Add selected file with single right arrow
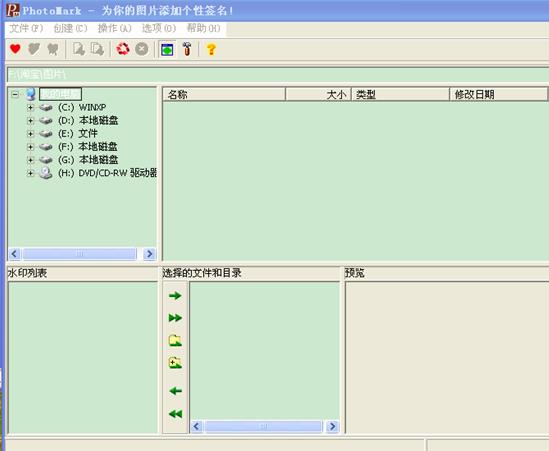Image resolution: width=549 pixels, height=451 pixels. click(x=175, y=296)
